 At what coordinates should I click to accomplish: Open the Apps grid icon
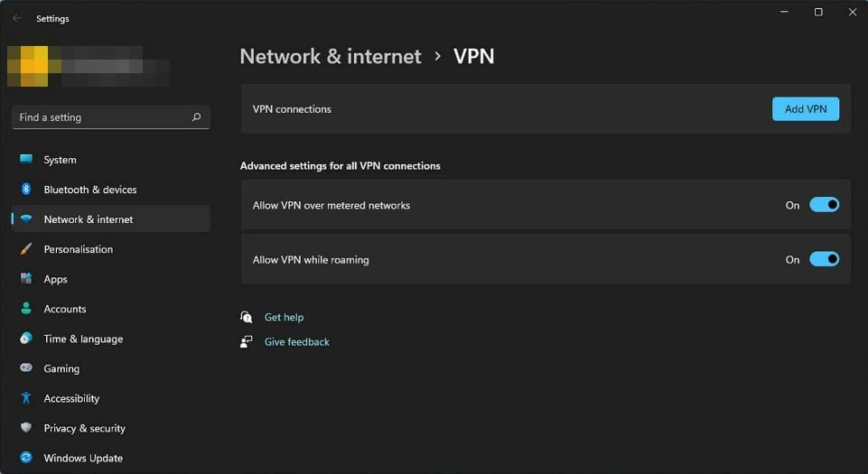tap(26, 279)
